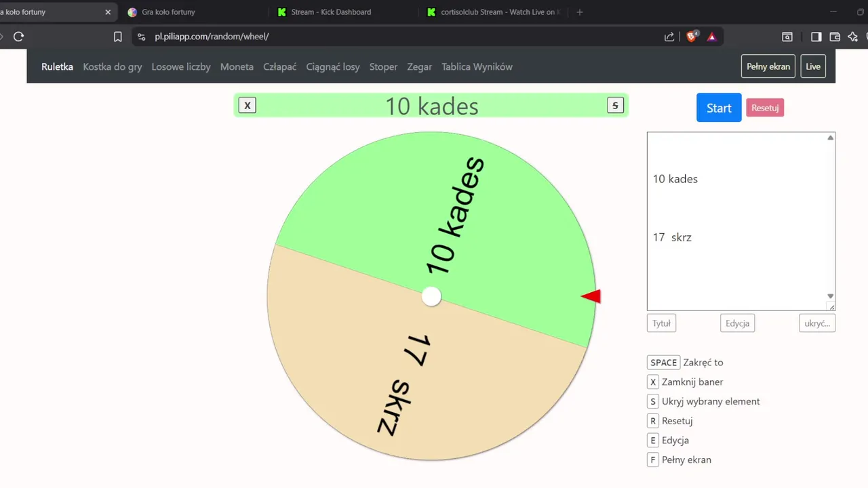The image size is (868, 488).
Task: Click the white center hub of the wheel
Action: click(x=431, y=296)
